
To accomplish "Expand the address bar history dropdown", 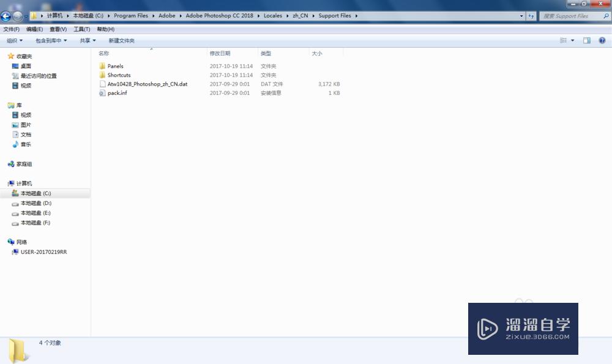I will tap(521, 16).
